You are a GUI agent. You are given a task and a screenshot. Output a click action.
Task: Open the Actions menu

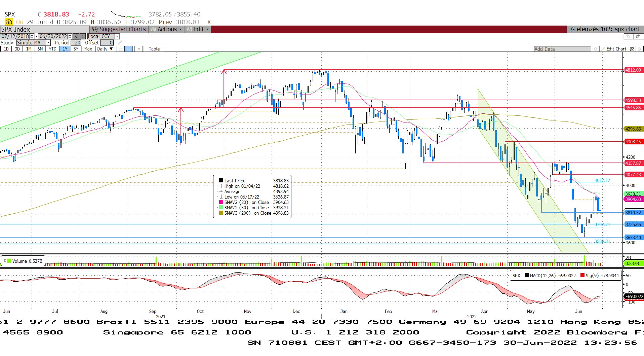(x=166, y=29)
